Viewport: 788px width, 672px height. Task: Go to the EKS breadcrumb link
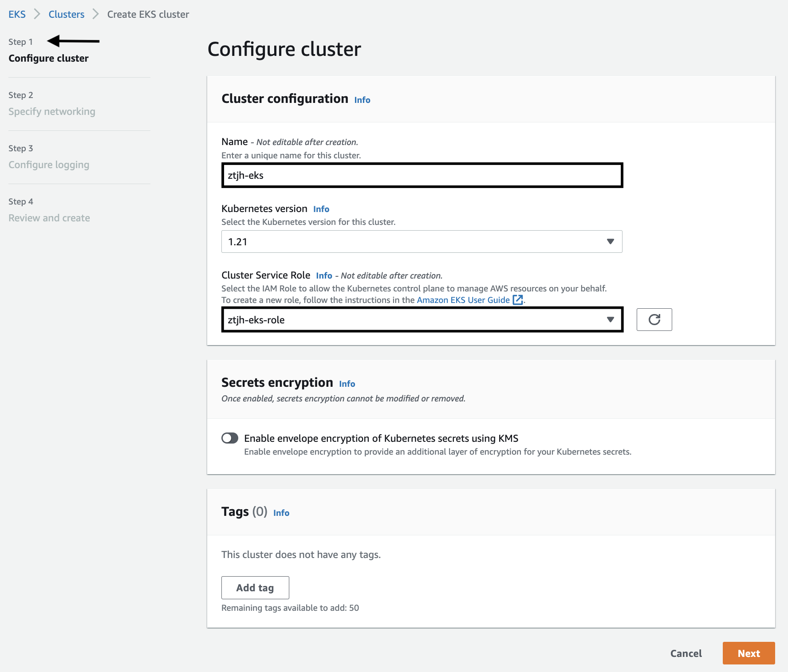tap(17, 14)
